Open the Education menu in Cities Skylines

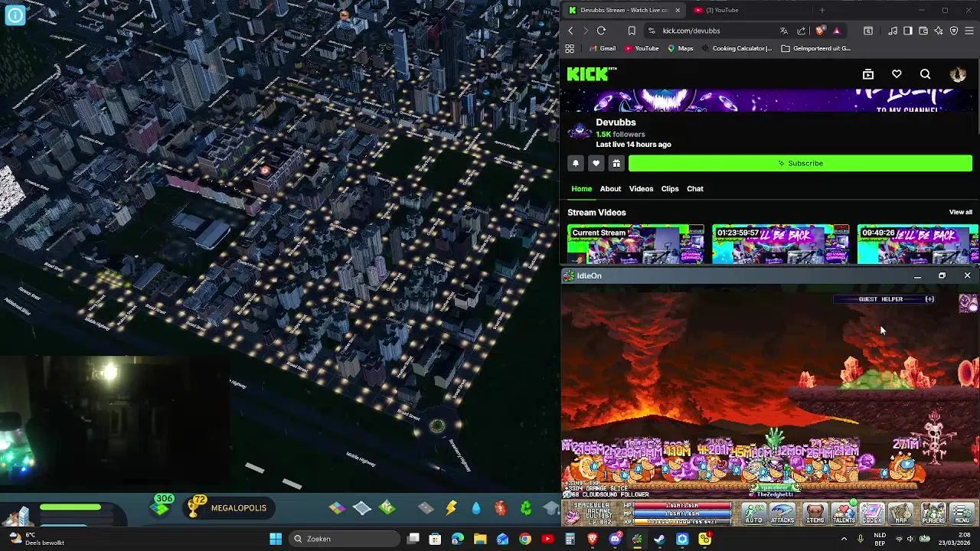pos(550,508)
